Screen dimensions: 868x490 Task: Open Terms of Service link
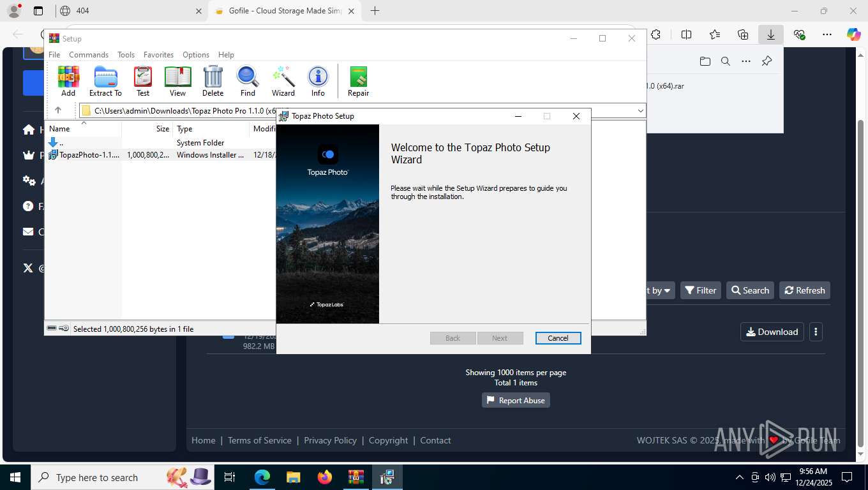click(259, 440)
